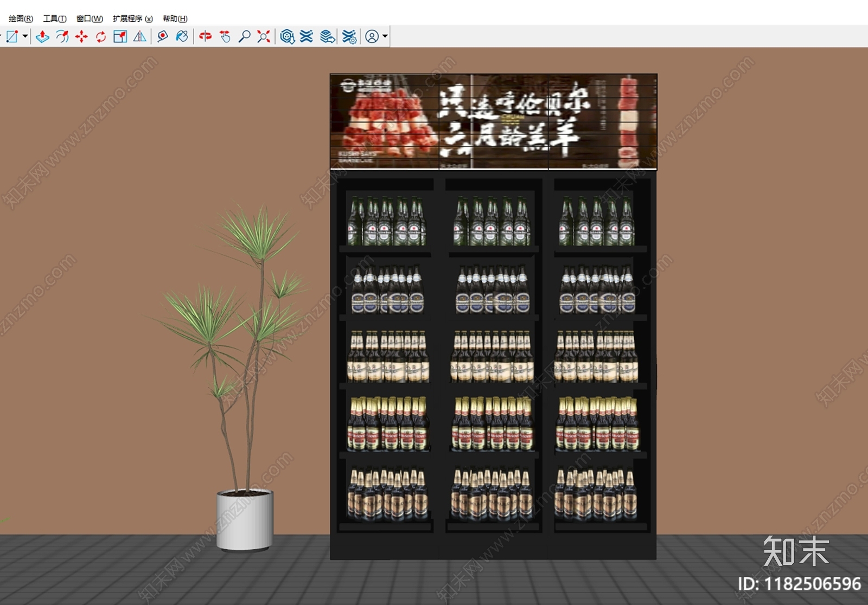Image resolution: width=868 pixels, height=605 pixels.
Task: Select the shape/rectangle drawing tool
Action: pos(12,36)
